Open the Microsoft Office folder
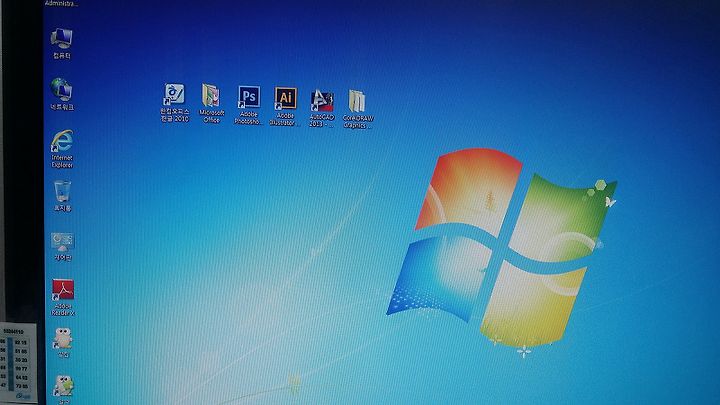 (211, 103)
